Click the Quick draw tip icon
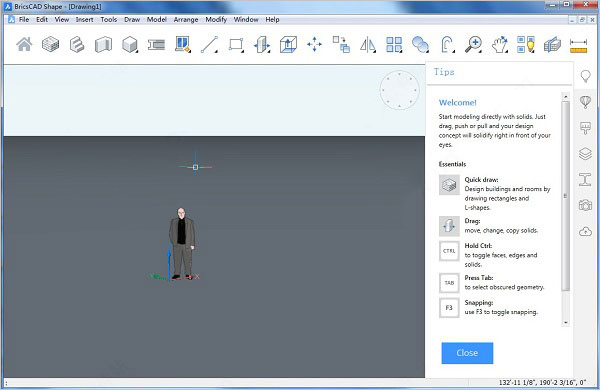Image resolution: width=600 pixels, height=390 pixels. point(449,185)
